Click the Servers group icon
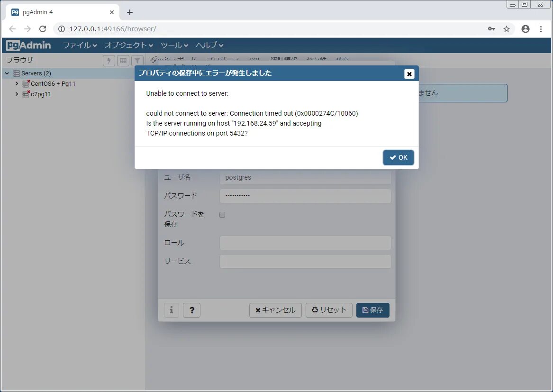Image resolution: width=553 pixels, height=392 pixels. click(x=17, y=73)
